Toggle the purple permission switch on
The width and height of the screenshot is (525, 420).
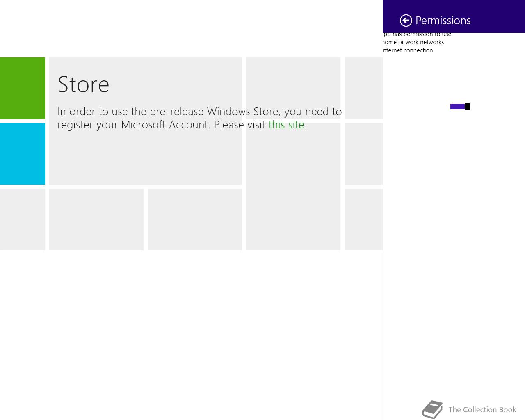click(460, 107)
